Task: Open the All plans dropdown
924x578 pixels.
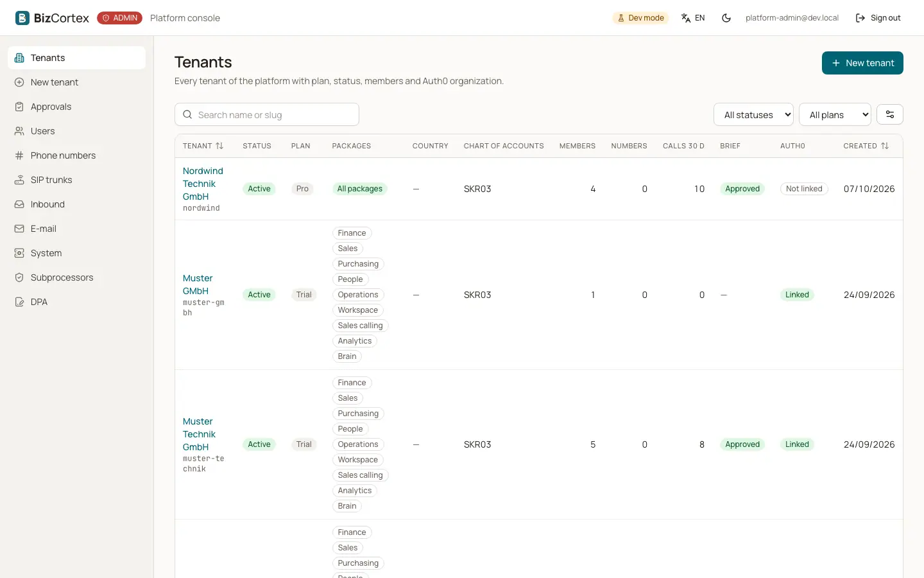Action: 835,115
